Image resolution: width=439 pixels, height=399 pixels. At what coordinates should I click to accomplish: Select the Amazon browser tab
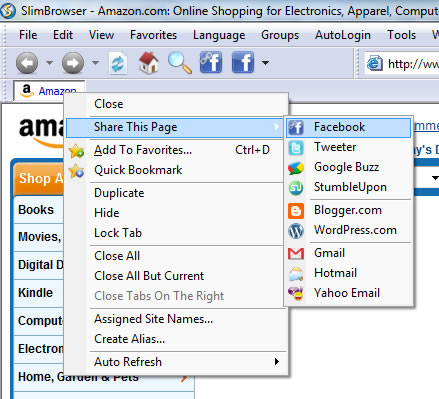(x=49, y=90)
